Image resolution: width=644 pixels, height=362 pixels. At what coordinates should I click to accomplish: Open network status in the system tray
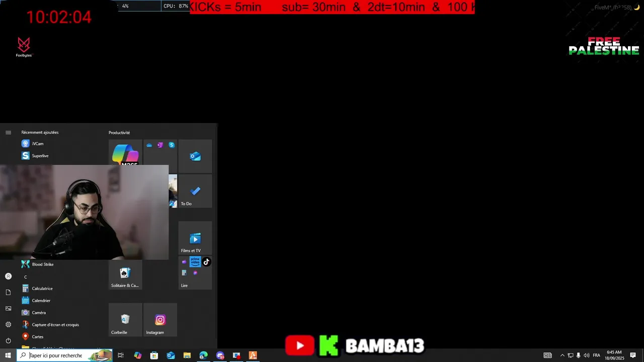click(x=571, y=355)
